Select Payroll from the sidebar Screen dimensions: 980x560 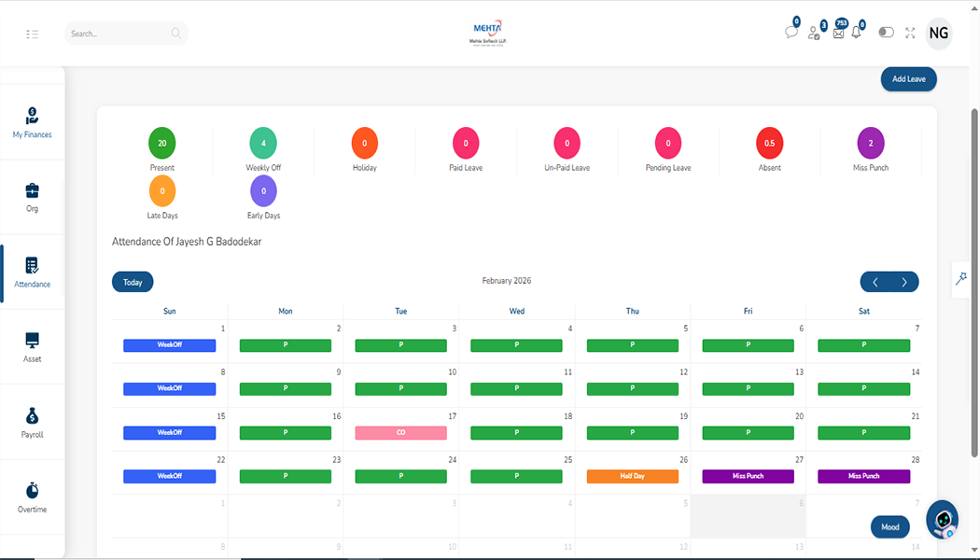[x=32, y=422]
